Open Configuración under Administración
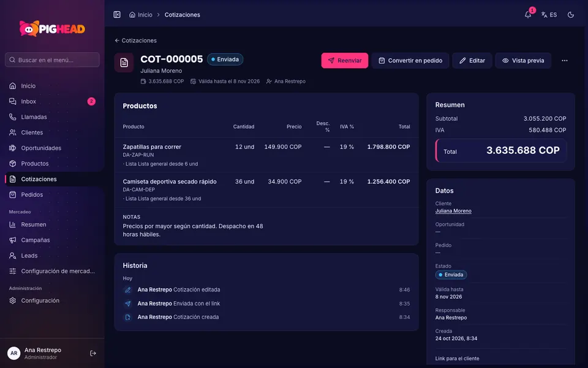 (x=52, y=301)
